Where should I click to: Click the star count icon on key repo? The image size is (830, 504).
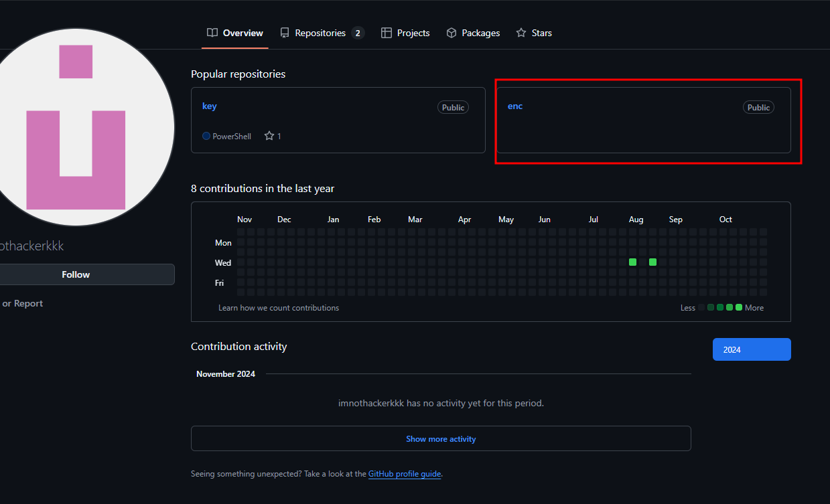269,136
